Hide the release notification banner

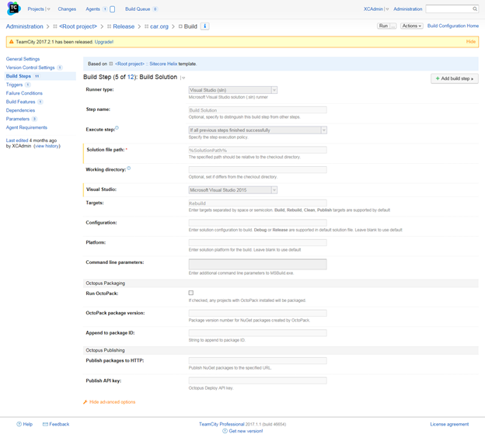(x=471, y=41)
